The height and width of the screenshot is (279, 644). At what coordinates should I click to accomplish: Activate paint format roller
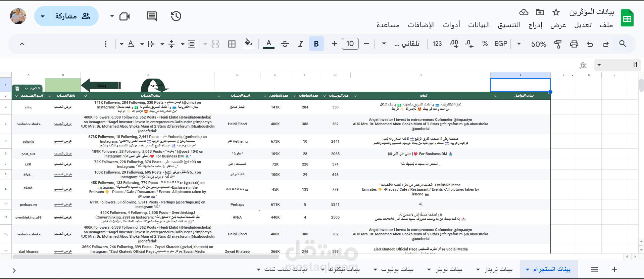pos(558,44)
